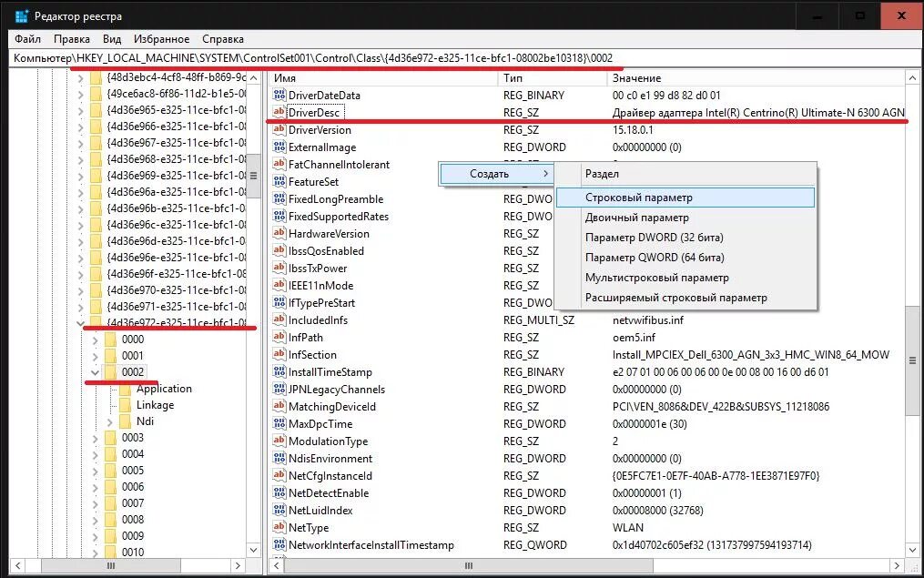Screen dimensions: 924x578
Task: Click the icon beside IncludedInfs
Action: click(x=279, y=319)
